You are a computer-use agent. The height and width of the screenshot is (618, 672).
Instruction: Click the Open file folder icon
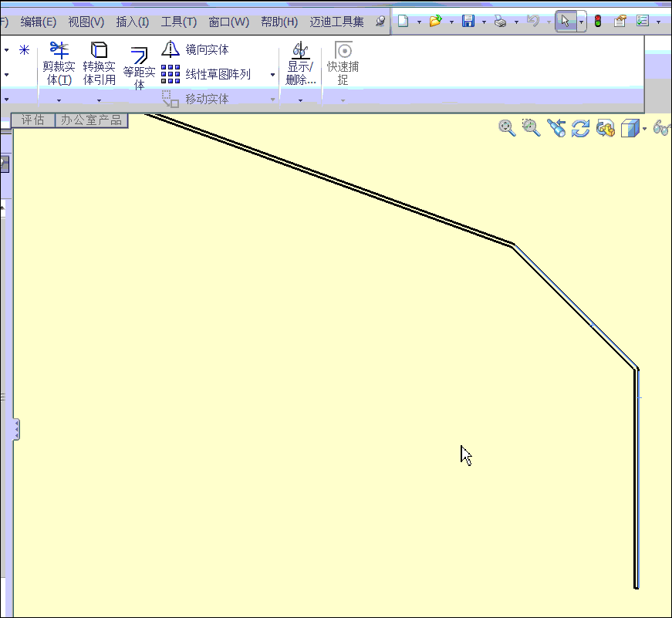tap(435, 21)
